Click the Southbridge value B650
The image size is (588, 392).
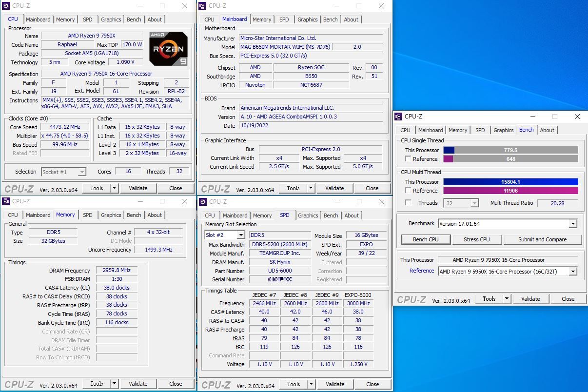pos(311,76)
